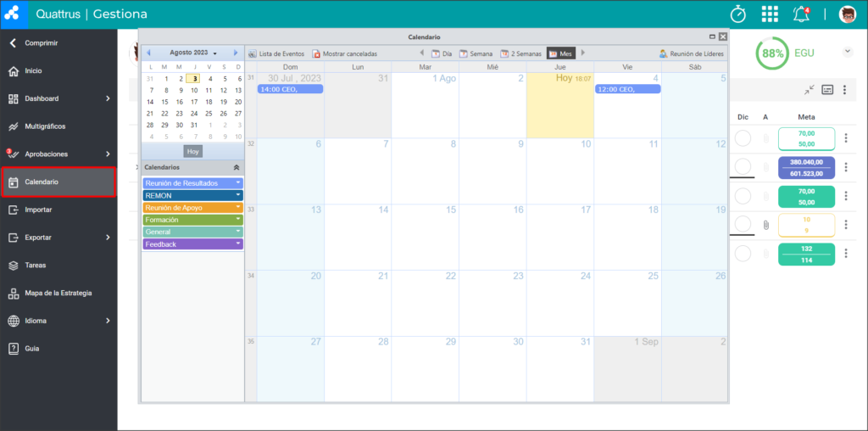The width and height of the screenshot is (868, 431).
Task: Open REMON calendar dropdown arrow
Action: click(x=238, y=195)
